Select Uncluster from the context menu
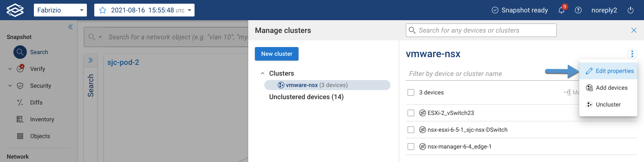This screenshot has width=644, height=162. (x=608, y=105)
